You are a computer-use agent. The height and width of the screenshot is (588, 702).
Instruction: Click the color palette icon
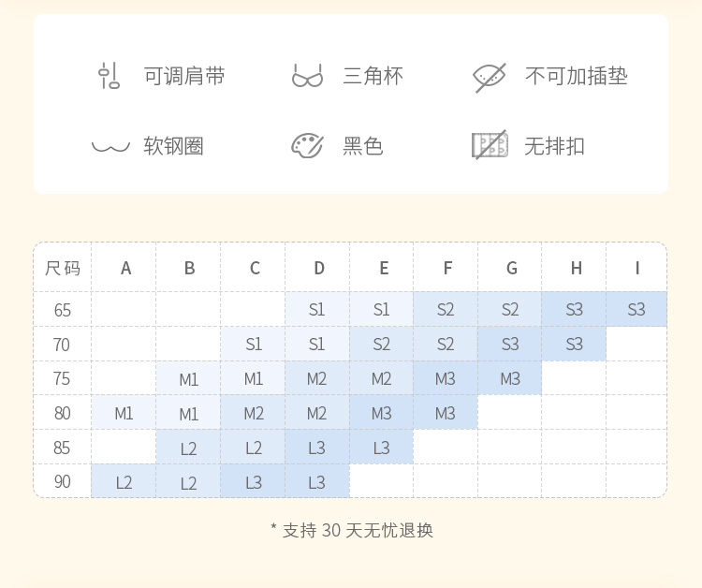pyautogui.click(x=307, y=145)
